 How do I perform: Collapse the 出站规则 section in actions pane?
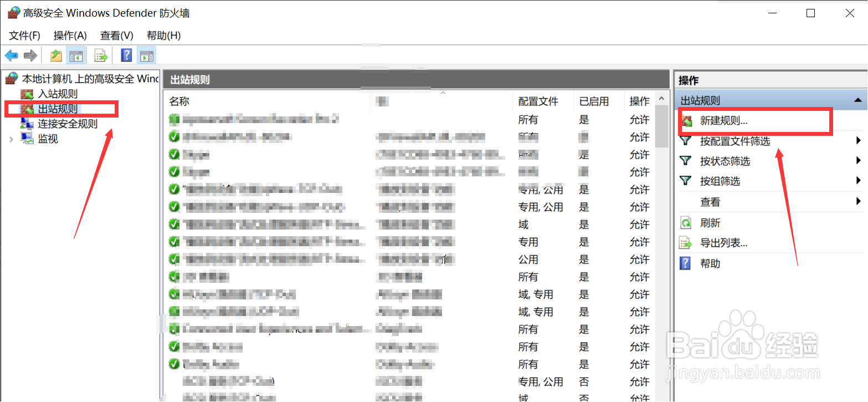point(858,100)
